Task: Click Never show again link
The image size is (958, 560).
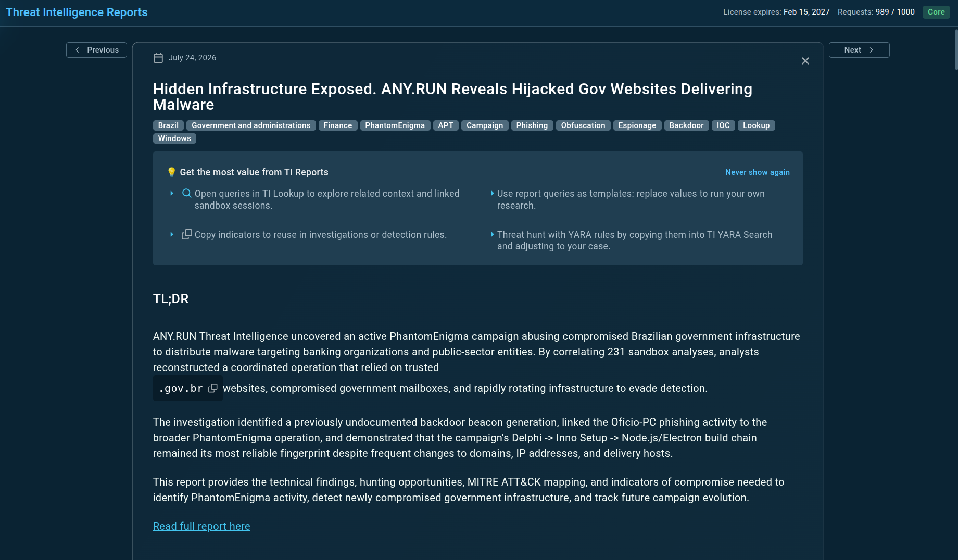Action: 758,172
